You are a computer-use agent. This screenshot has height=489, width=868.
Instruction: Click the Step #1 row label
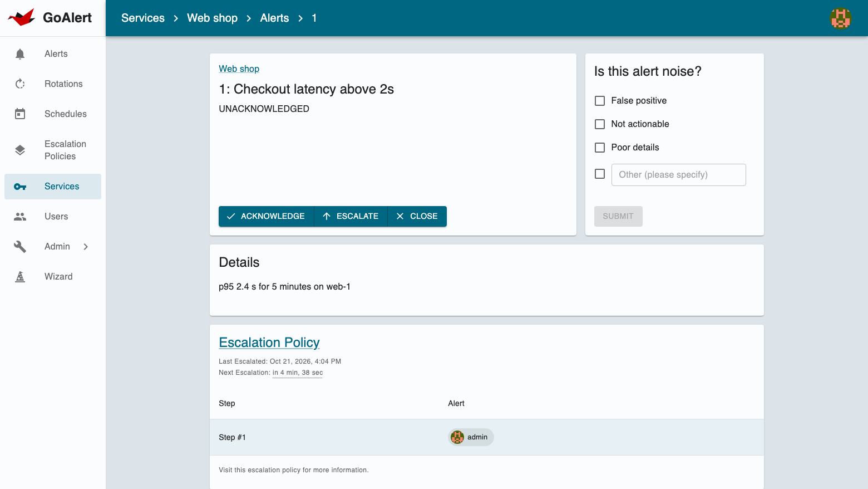pyautogui.click(x=232, y=437)
